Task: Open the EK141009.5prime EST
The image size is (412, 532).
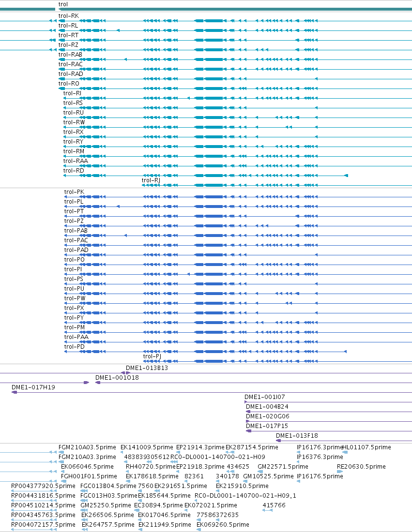Action: pyautogui.click(x=147, y=447)
